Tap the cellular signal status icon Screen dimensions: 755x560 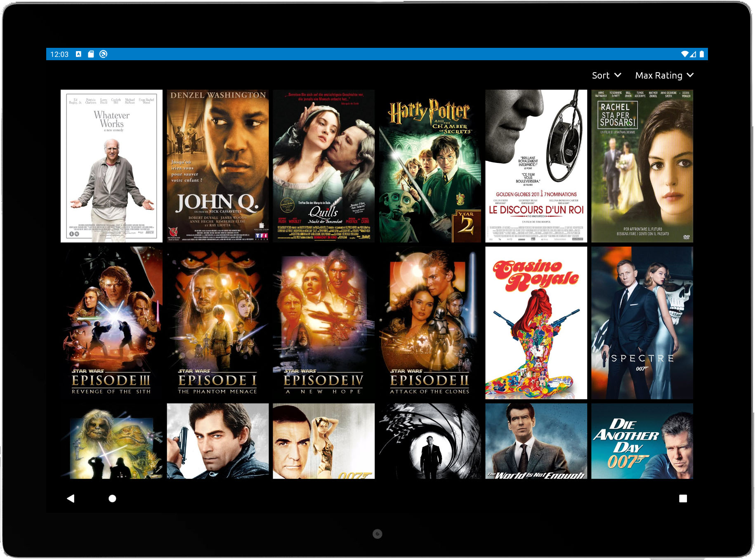(693, 54)
